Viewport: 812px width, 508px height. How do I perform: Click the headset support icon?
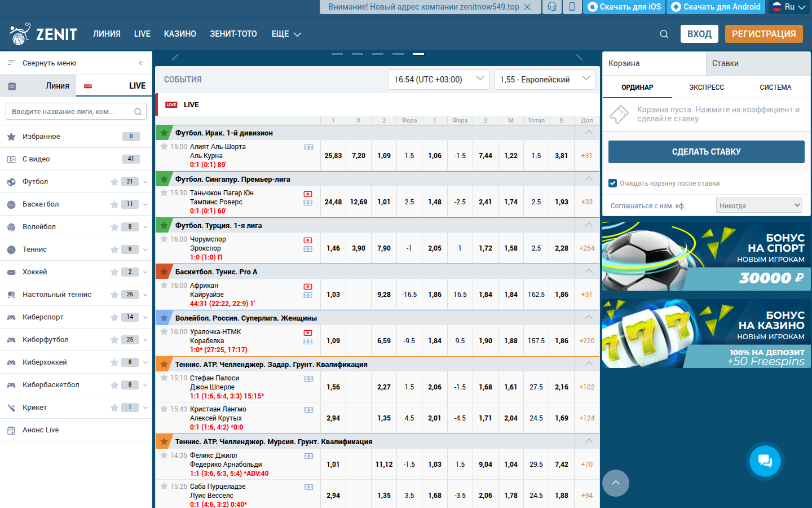click(x=552, y=7)
